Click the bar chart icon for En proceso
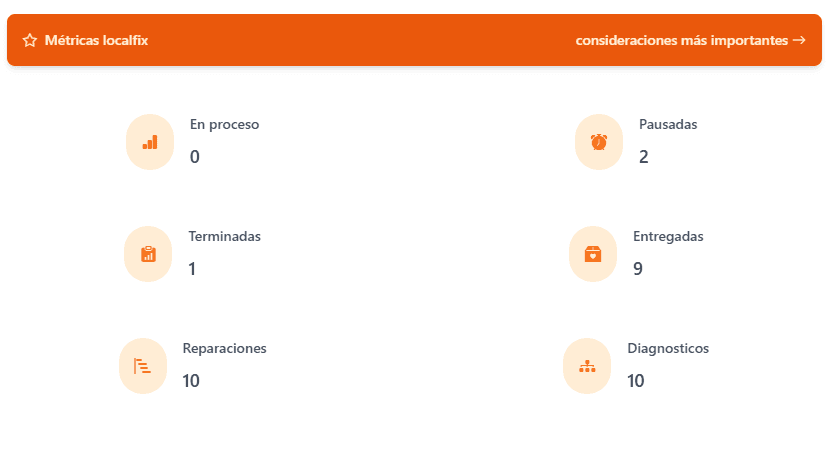Viewport: 838px width, 455px height. point(150,142)
